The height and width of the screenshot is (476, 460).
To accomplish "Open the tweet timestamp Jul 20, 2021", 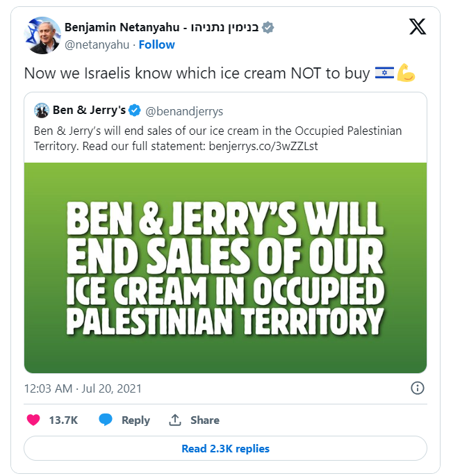I will coord(83,388).
